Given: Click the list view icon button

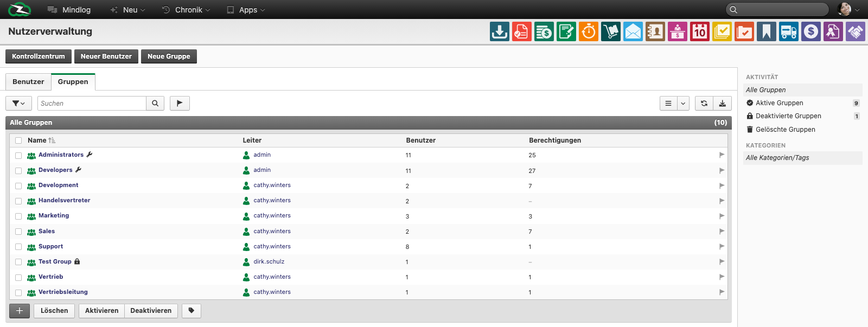Looking at the screenshot, I should click(x=668, y=103).
